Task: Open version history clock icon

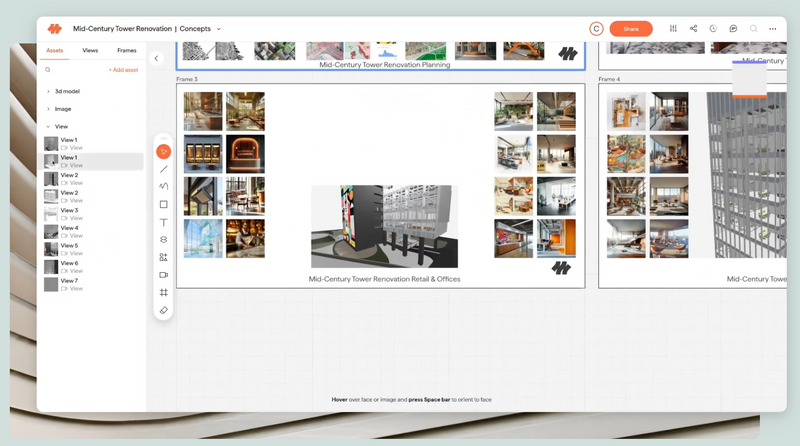Action: [x=713, y=29]
